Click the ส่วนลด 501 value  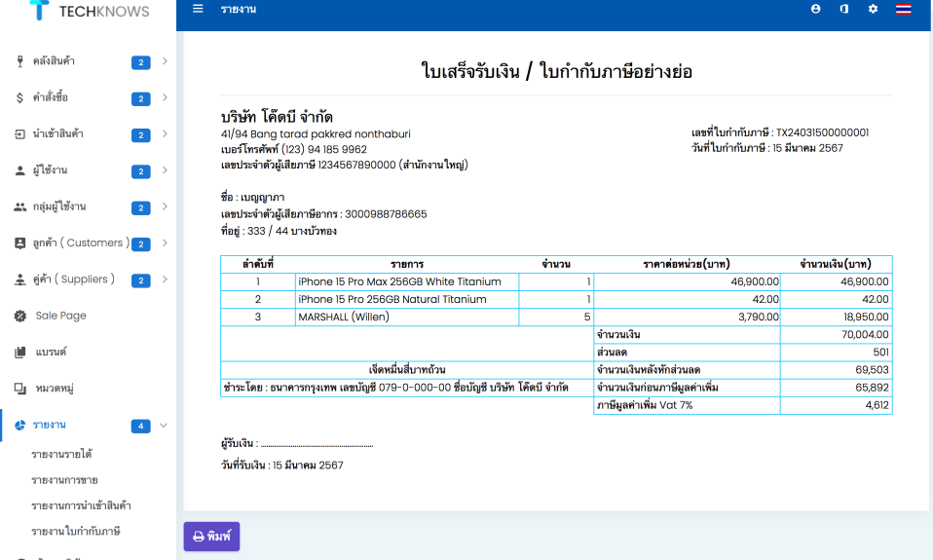pyautogui.click(x=836, y=353)
